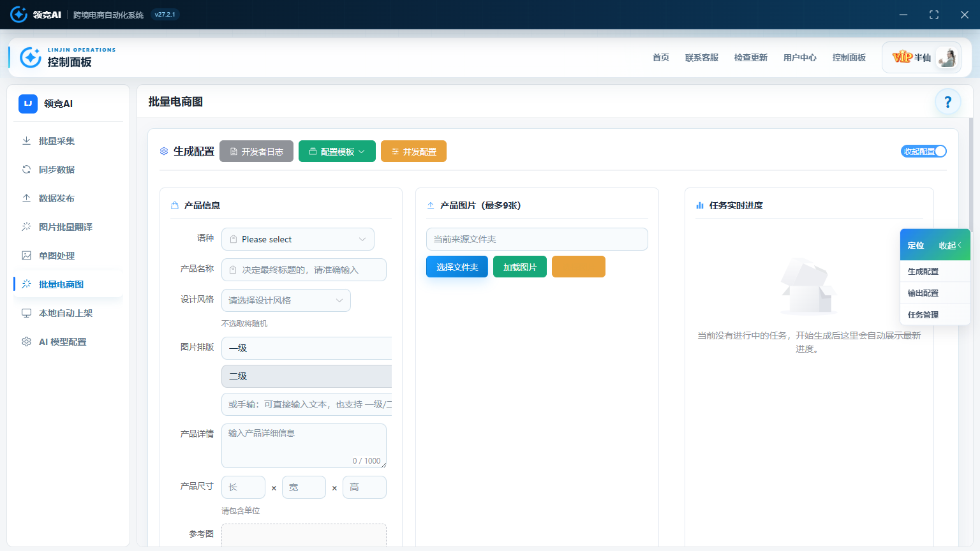Open the 设计风格 dropdown
980x551 pixels.
286,300
